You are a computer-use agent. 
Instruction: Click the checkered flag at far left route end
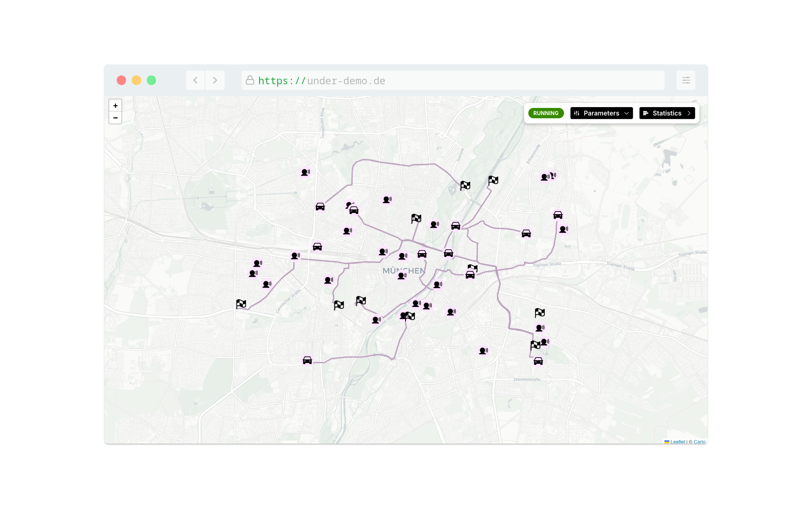pos(241,304)
